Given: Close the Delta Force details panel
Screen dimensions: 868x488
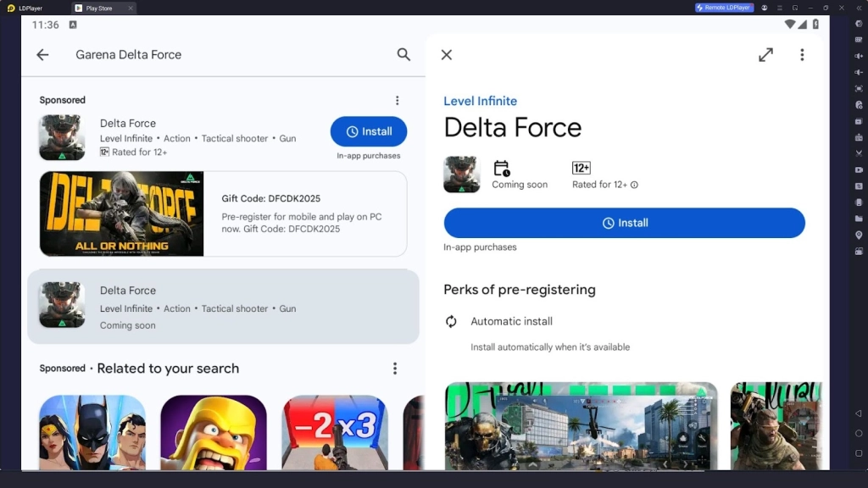Looking at the screenshot, I should click(447, 55).
